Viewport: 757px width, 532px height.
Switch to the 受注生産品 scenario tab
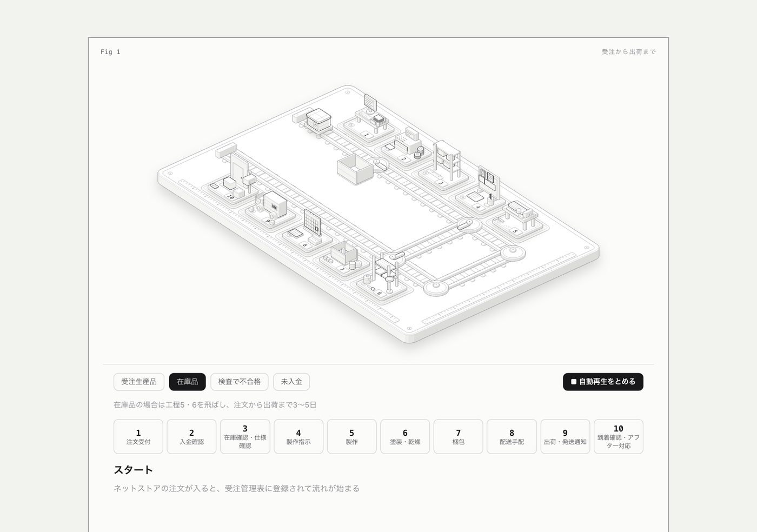point(139,382)
